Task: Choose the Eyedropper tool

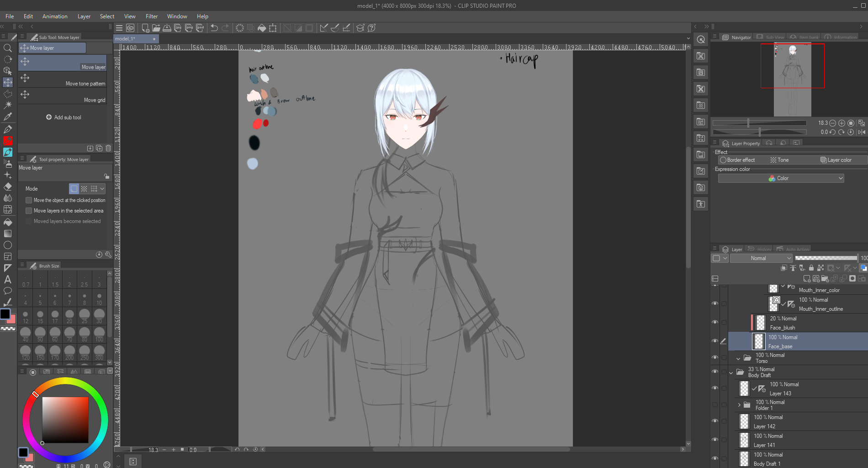Action: click(8, 117)
